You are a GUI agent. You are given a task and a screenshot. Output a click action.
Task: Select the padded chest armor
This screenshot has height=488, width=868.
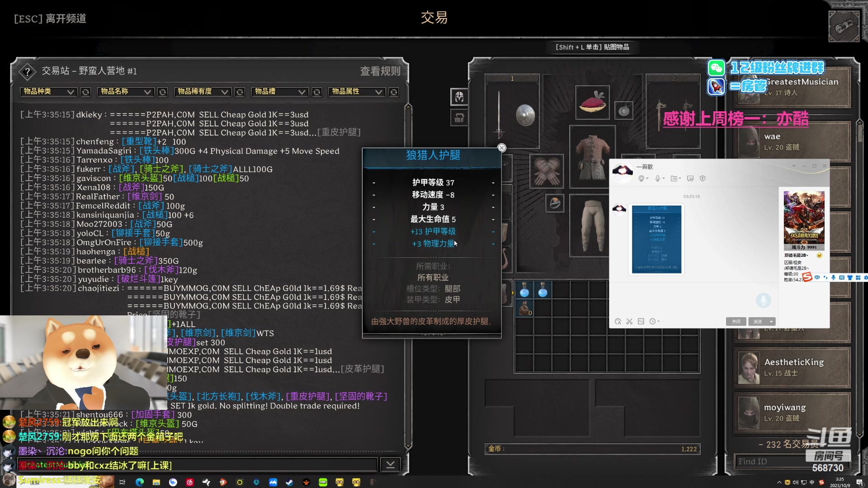point(592,157)
